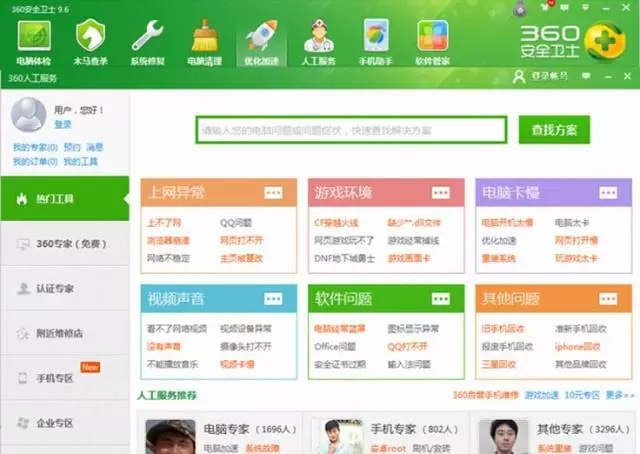Open the CF穿越火线 link
The width and height of the screenshot is (640, 454).
336,223
